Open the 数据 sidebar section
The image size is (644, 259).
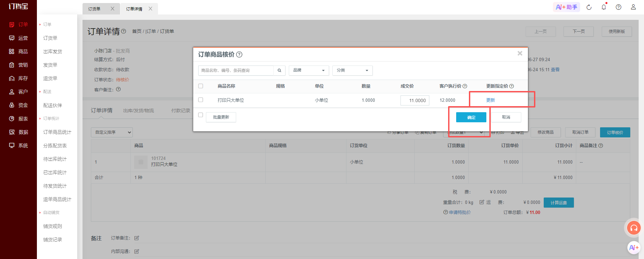click(x=18, y=132)
